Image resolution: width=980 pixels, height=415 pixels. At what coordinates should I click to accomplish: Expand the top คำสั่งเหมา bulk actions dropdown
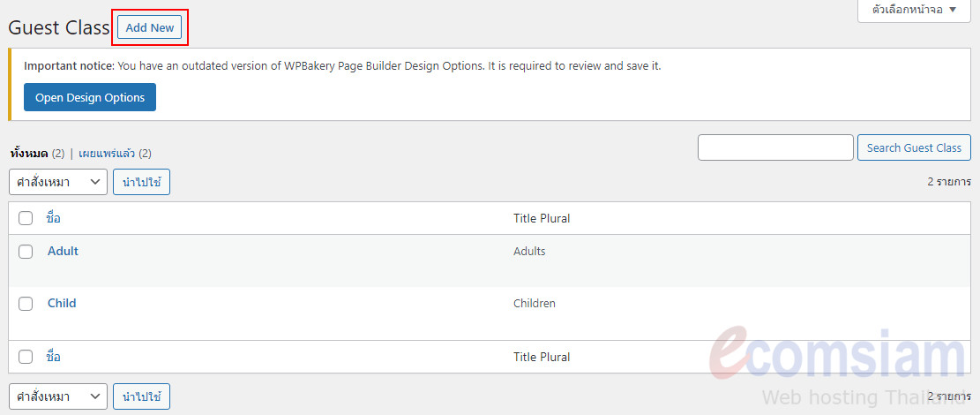click(58, 182)
